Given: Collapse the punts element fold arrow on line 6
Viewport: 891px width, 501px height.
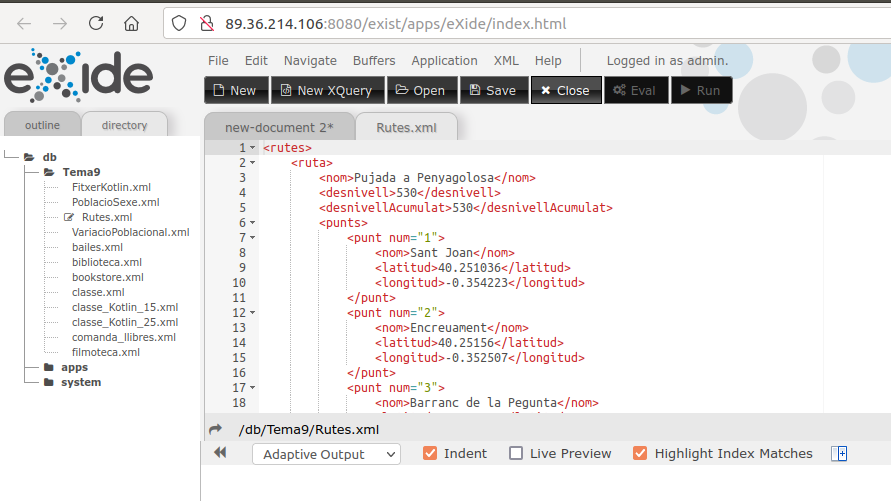Looking at the screenshot, I should click(253, 223).
